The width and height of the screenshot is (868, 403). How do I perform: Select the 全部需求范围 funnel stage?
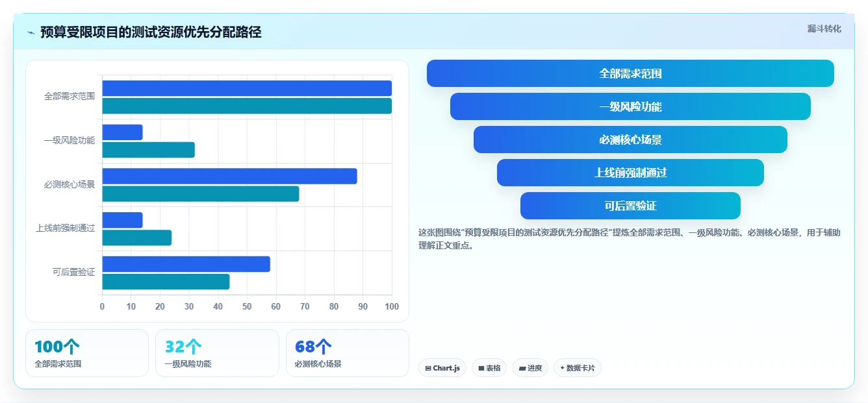630,73
